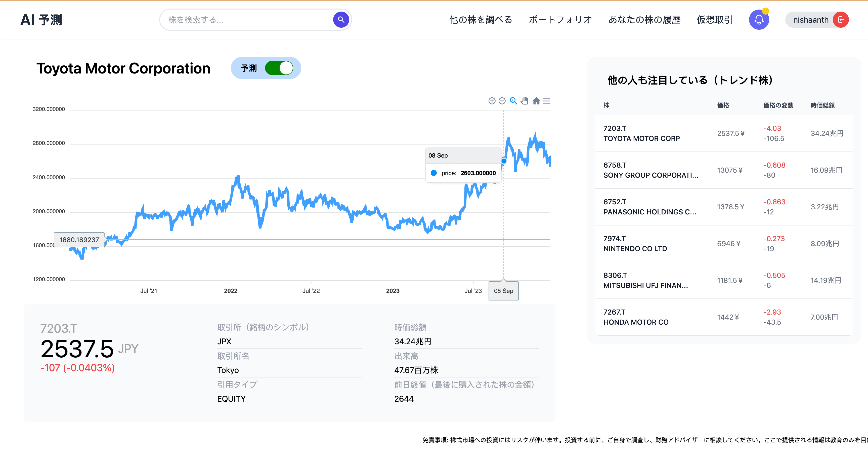
Task: Select the hand panning tool
Action: [524, 101]
